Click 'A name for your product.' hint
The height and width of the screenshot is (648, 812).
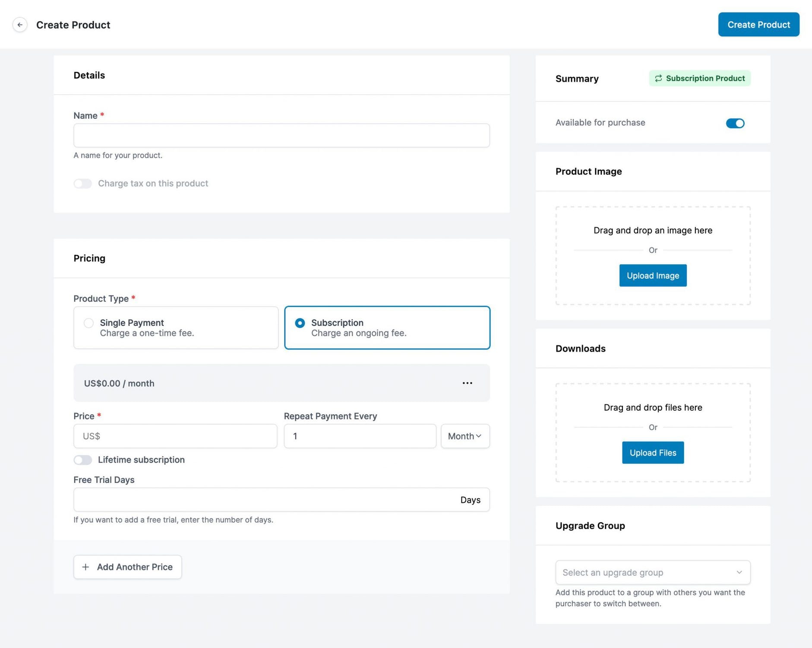pyautogui.click(x=118, y=155)
